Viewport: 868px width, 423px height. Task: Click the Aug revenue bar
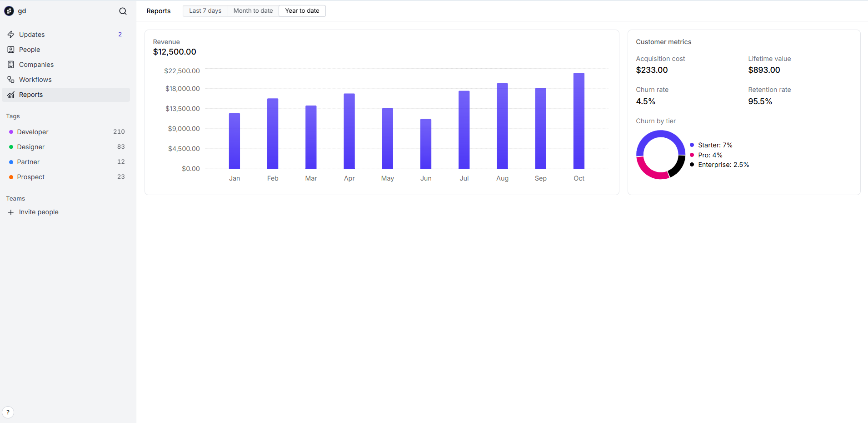pos(502,126)
